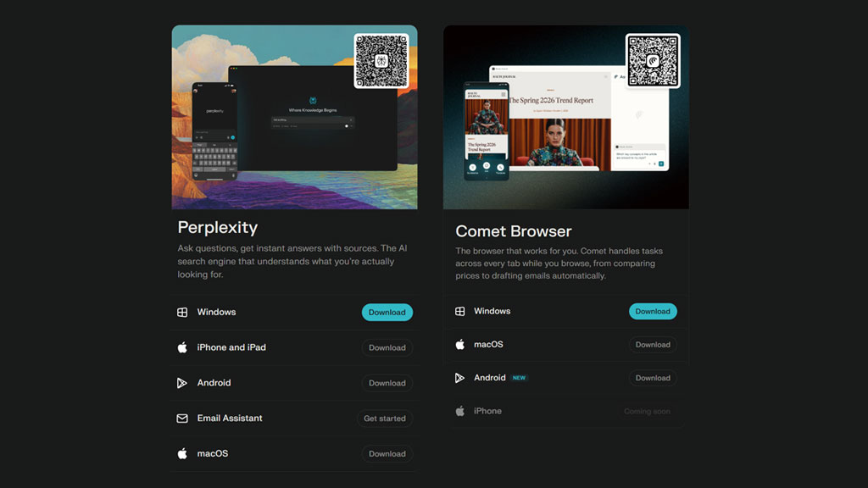This screenshot has width=868, height=488.
Task: Click the Perplexity QR code
Action: pos(381,61)
